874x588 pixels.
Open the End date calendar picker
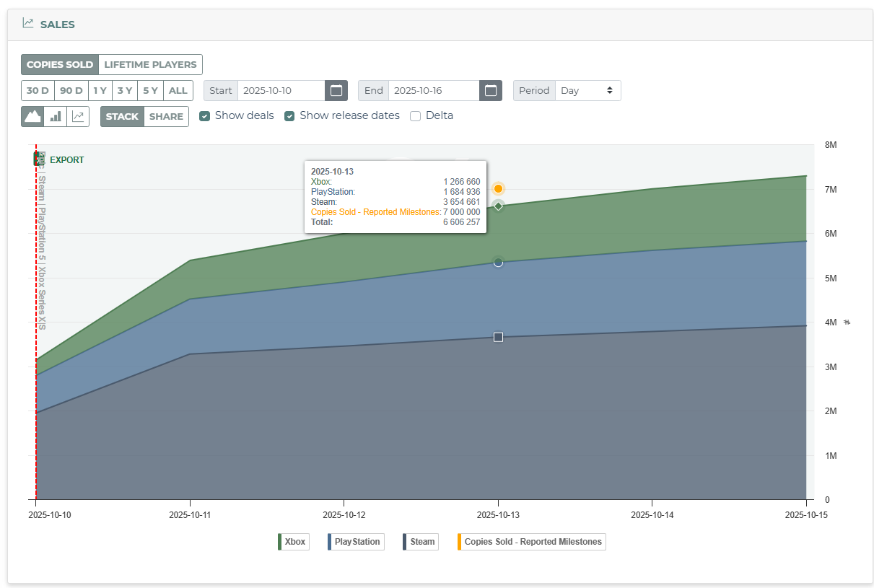[491, 90]
